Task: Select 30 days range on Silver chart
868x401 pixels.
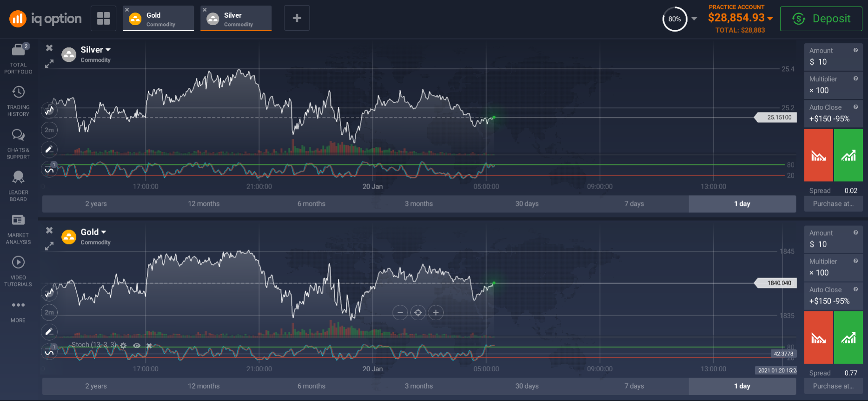Action: coord(527,204)
